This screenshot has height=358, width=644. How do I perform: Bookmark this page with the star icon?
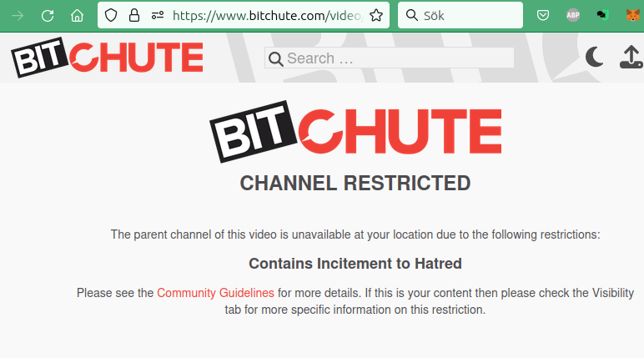point(376,16)
